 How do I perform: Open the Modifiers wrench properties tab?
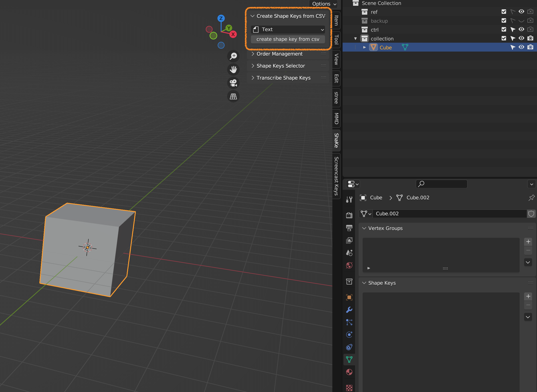click(349, 310)
